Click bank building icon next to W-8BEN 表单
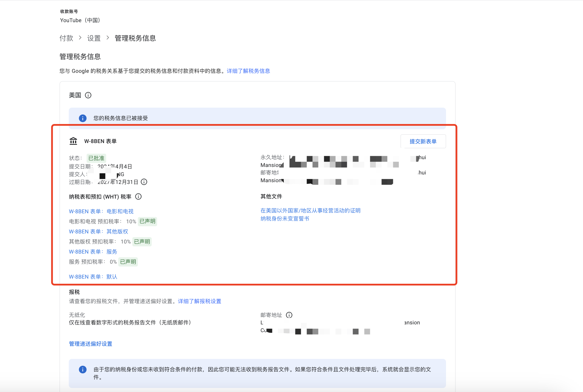The height and width of the screenshot is (392, 583). tap(73, 141)
